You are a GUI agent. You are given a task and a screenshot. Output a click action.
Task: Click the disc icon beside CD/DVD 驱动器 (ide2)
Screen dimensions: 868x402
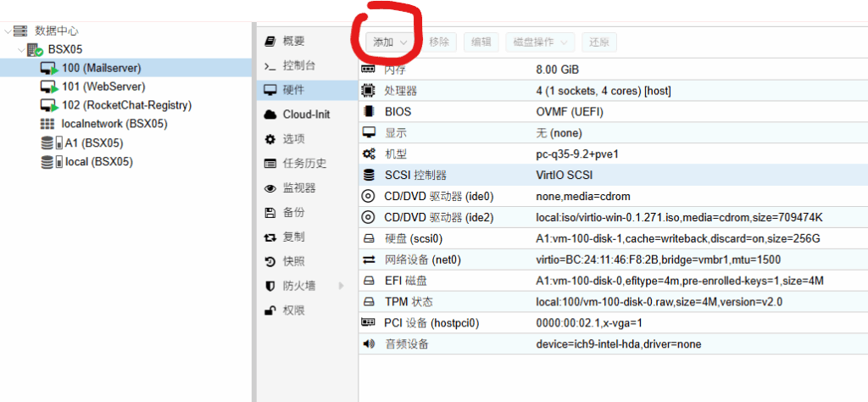coord(368,218)
